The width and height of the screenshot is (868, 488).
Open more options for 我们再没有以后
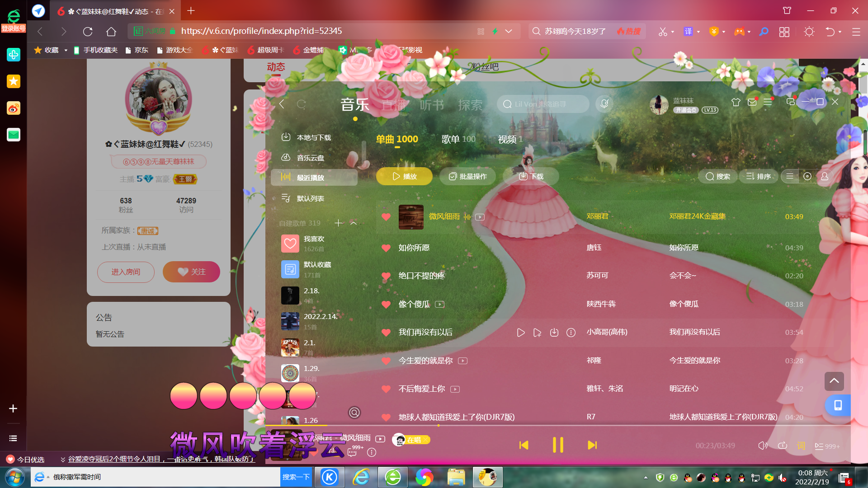click(571, 333)
